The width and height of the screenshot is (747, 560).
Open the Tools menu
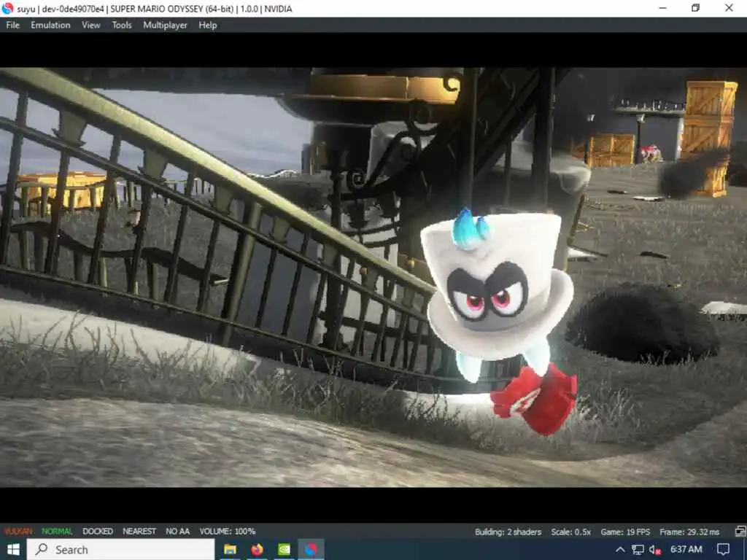pos(122,26)
